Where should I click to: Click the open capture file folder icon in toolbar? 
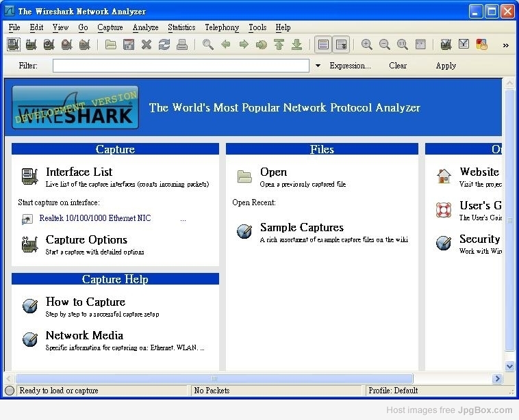click(x=111, y=45)
